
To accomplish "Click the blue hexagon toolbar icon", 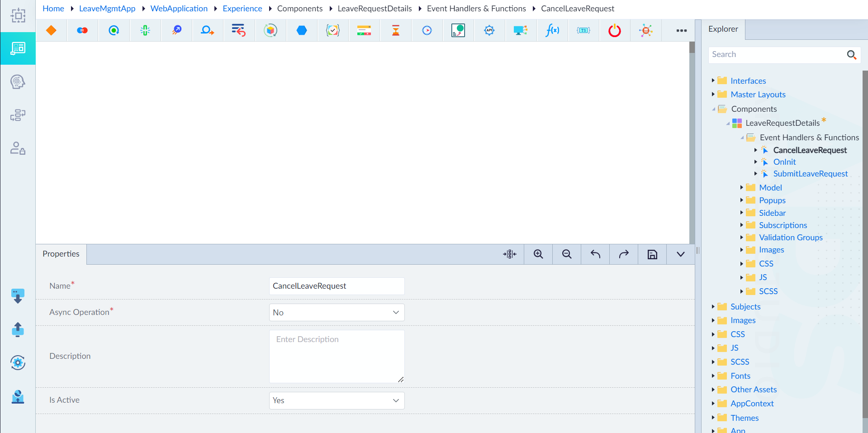I will pyautogui.click(x=302, y=30).
